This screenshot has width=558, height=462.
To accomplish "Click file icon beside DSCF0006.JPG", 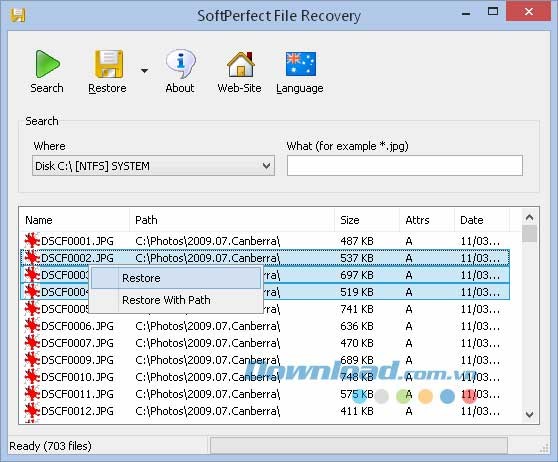I will click(32, 326).
